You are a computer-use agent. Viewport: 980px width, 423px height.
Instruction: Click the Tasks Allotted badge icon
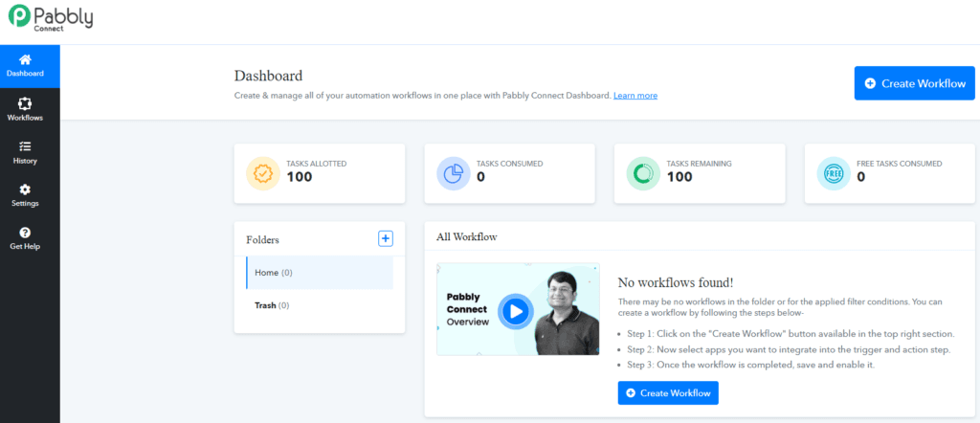click(x=263, y=173)
